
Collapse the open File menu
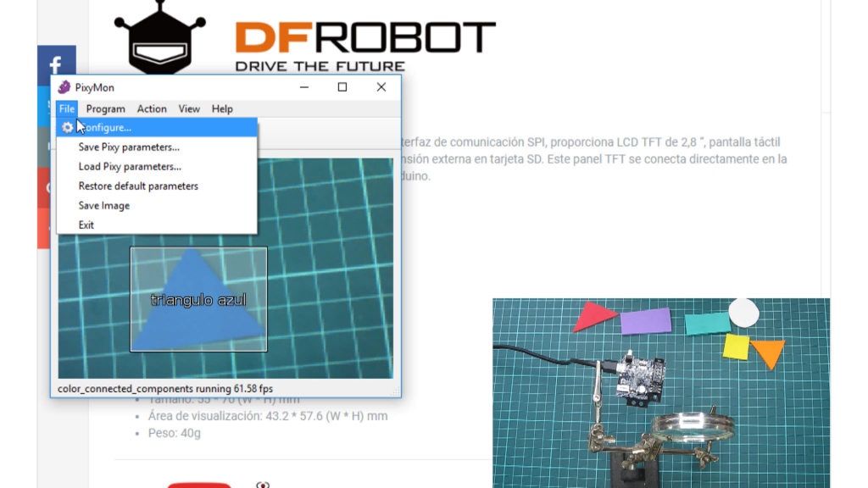67,108
